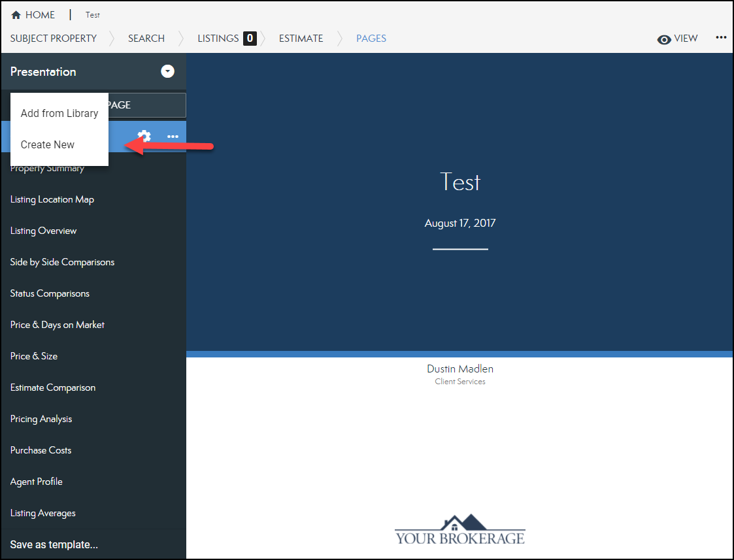This screenshot has height=560, width=734.
Task: Select Add from Library option
Action: [x=59, y=113]
